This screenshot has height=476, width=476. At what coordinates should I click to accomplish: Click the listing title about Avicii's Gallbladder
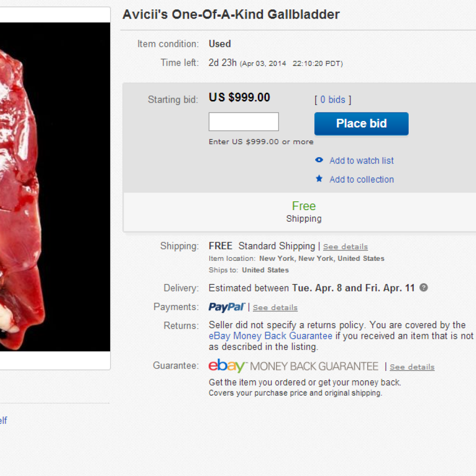(231, 14)
